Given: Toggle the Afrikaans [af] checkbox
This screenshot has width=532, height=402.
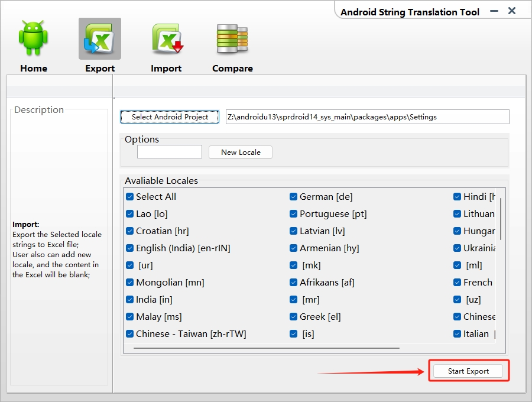Looking at the screenshot, I should point(293,282).
